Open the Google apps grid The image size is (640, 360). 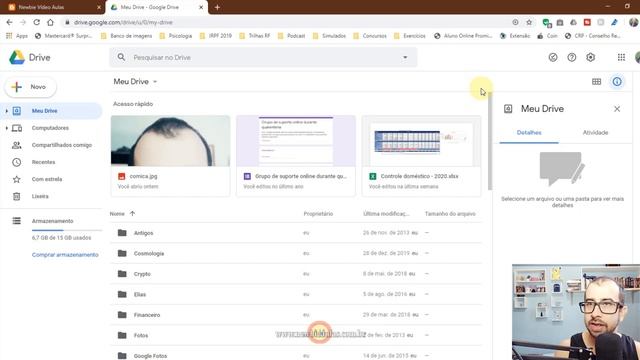[621, 58]
